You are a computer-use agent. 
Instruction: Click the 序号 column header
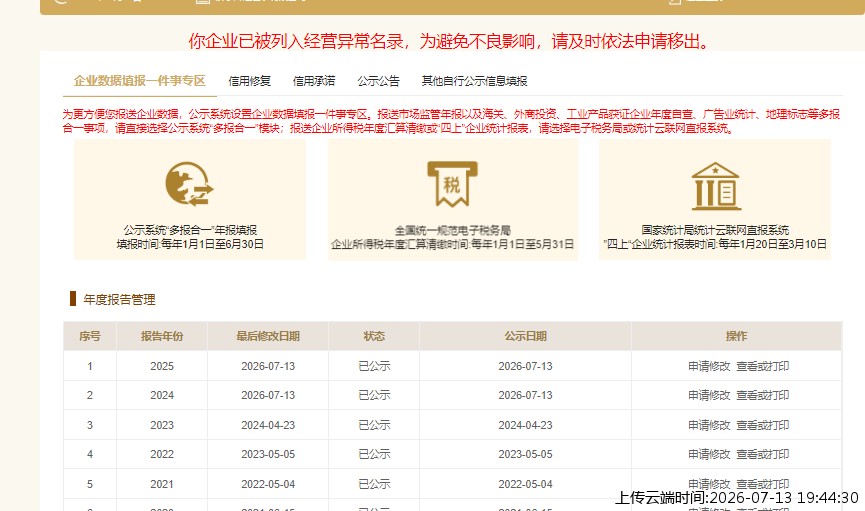point(90,336)
